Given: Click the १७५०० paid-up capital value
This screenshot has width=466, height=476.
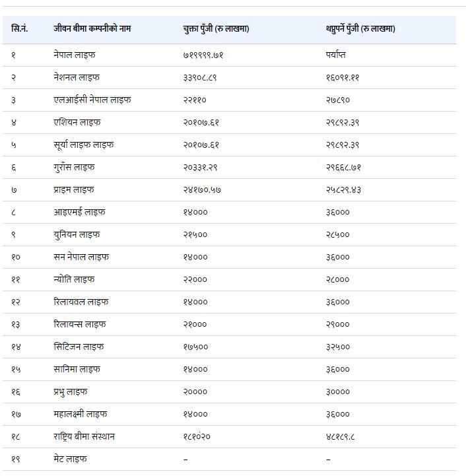Looking at the screenshot, I should (x=195, y=347).
